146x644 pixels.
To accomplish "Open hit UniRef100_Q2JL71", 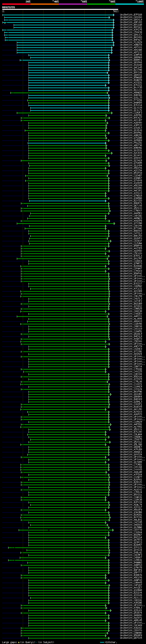I will click(131, 110).
